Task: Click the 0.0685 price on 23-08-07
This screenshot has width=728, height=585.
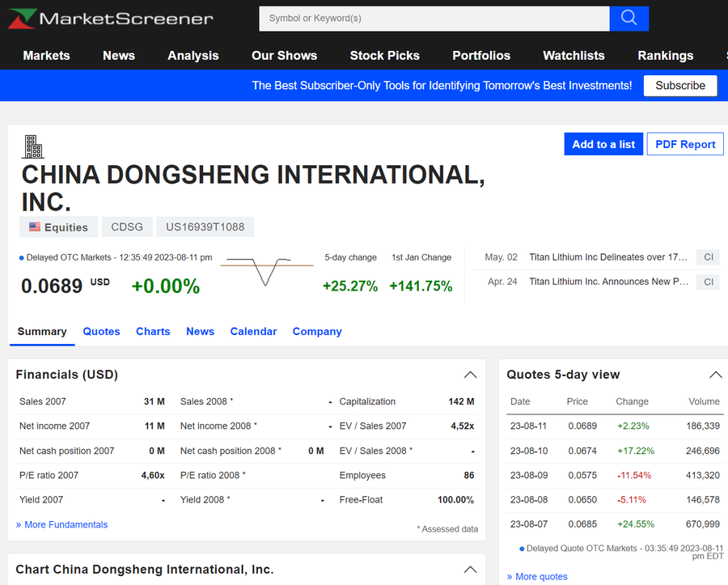Action: tap(582, 524)
